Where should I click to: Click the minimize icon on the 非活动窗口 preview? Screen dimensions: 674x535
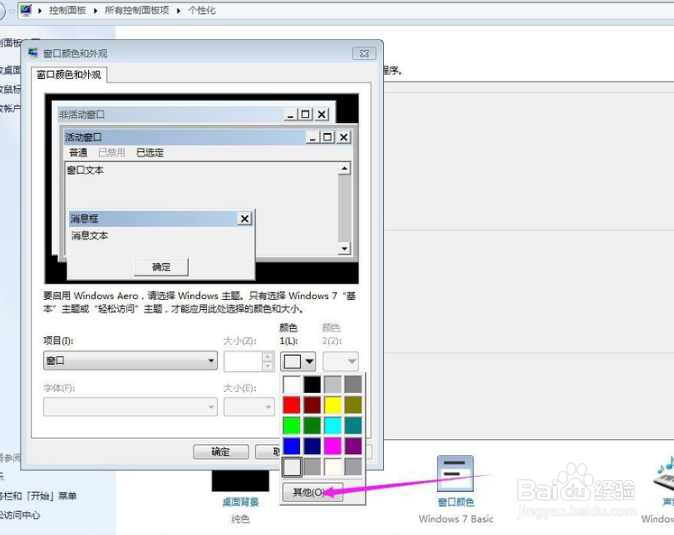(x=291, y=114)
